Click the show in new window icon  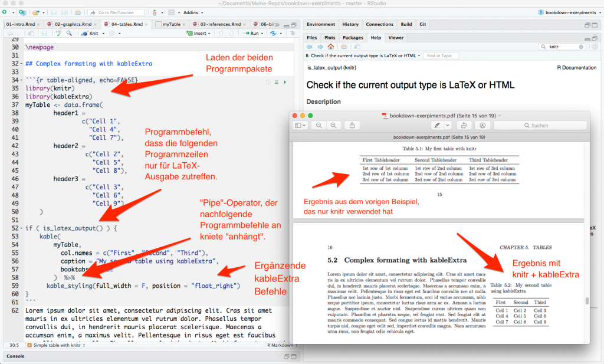(x=31, y=34)
